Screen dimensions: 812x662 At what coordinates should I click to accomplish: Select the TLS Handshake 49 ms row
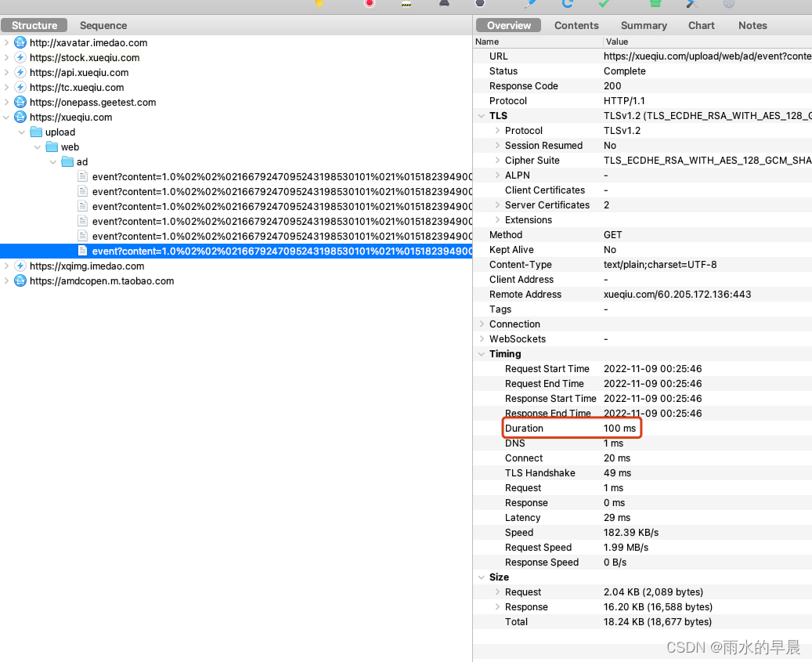[x=643, y=473]
